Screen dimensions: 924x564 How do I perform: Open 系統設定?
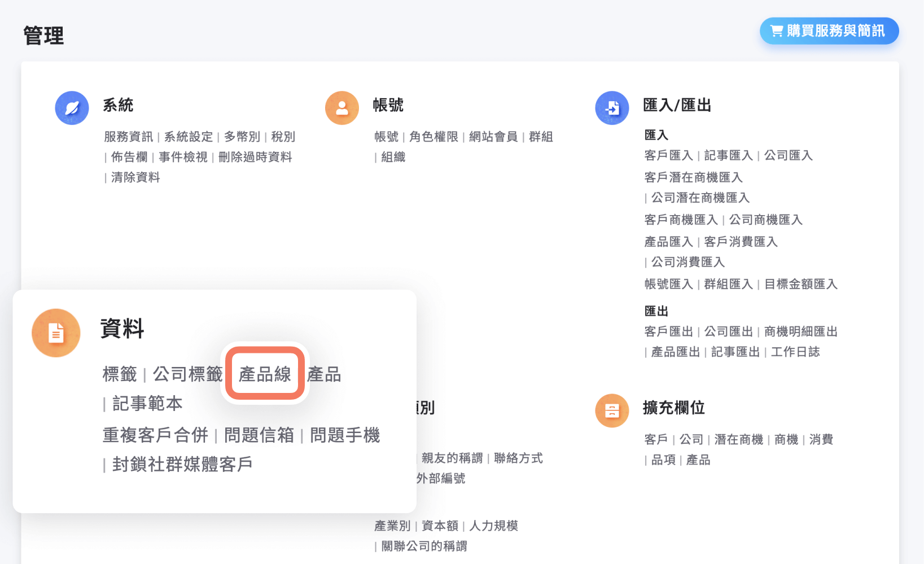[x=188, y=137]
